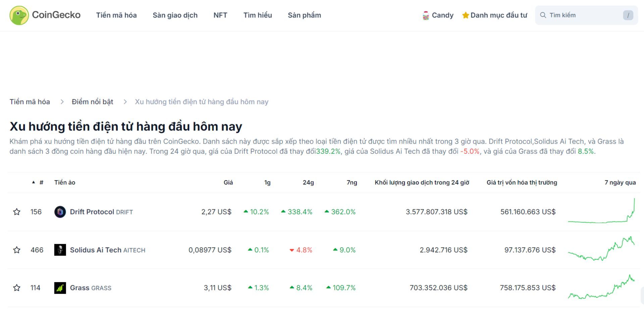Click the yellow star Danh mục đầu tư icon
Viewport: 644px width, 309px height.
(x=466, y=15)
